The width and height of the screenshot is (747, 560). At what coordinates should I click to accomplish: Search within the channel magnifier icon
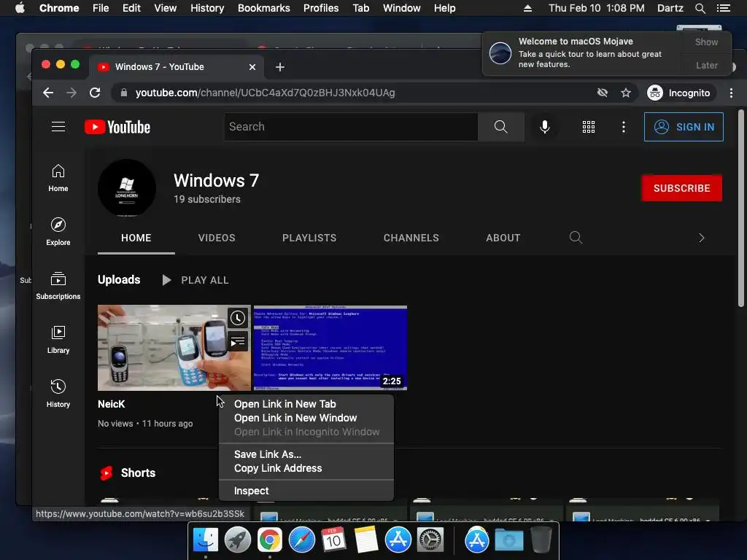[576, 237]
